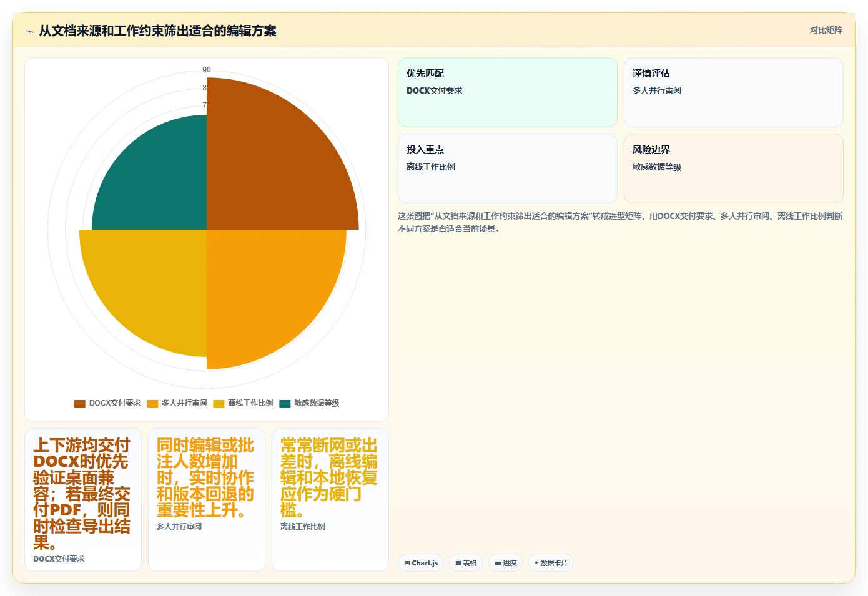Select the 表格 tag chip

click(x=466, y=563)
